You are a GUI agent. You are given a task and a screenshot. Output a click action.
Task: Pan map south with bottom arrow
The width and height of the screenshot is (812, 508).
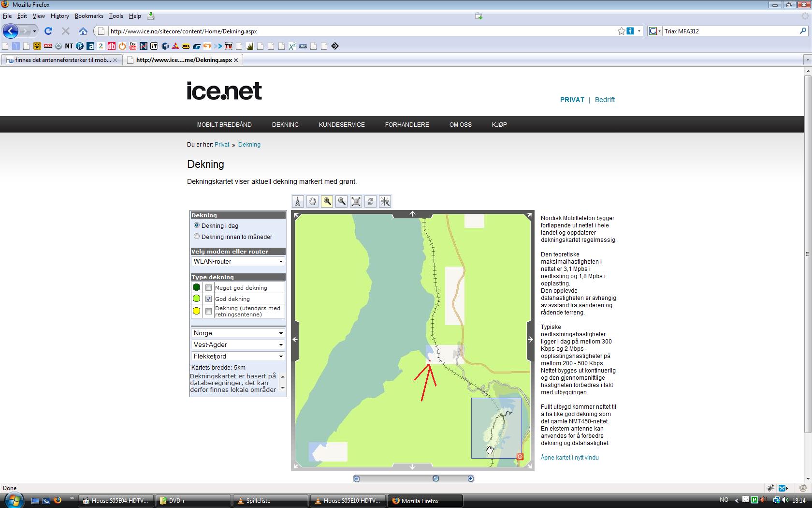pyautogui.click(x=412, y=467)
